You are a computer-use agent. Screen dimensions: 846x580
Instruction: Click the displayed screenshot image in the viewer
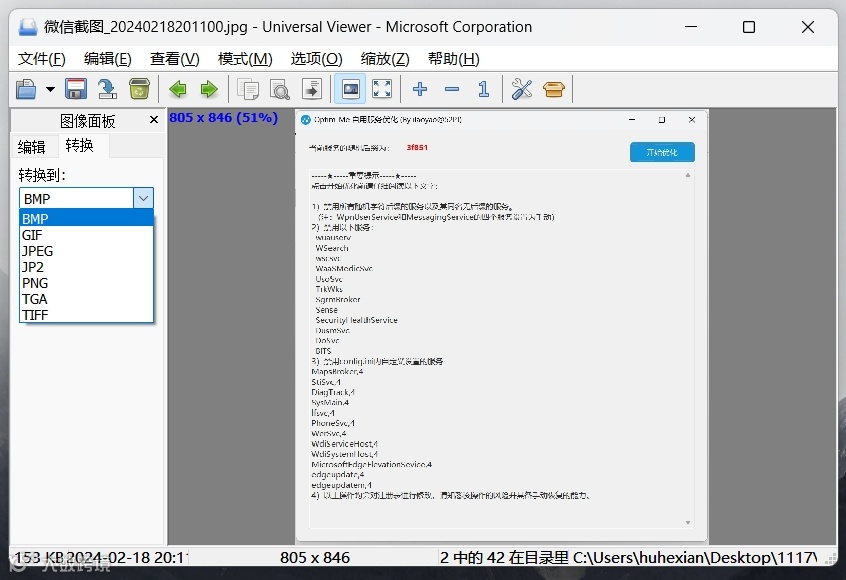pos(501,326)
